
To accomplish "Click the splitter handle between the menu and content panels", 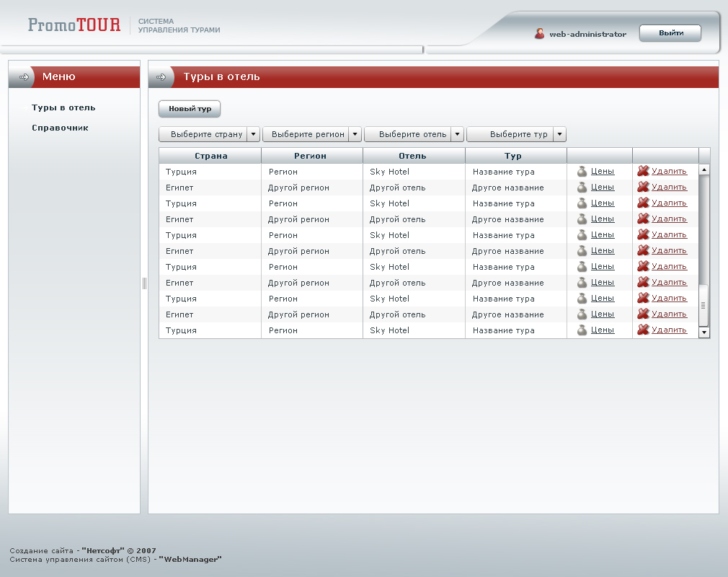I will point(144,283).
